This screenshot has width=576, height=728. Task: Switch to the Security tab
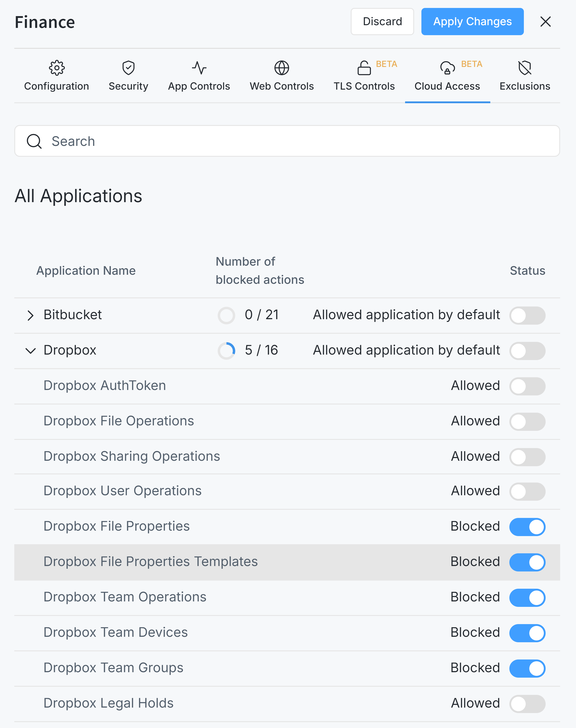[x=129, y=76]
